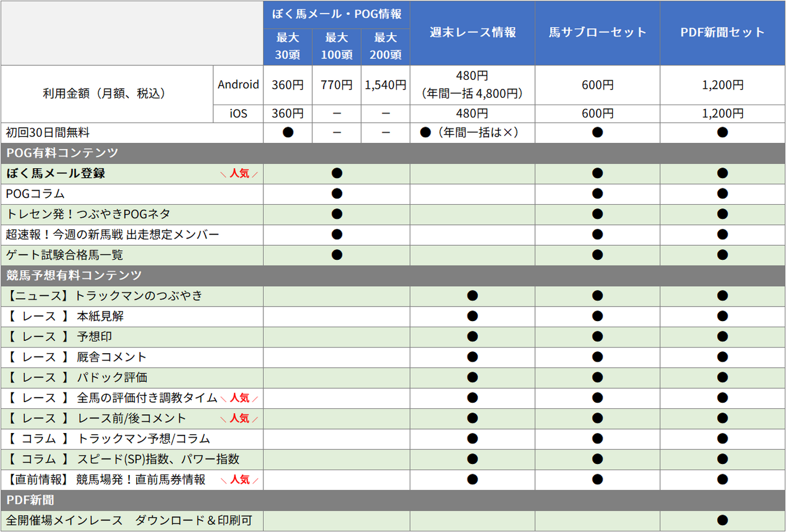Image resolution: width=786 pixels, height=532 pixels.
Task: Click the 人気 badge beside 競馬場発！直前馬券情報
Action: tap(239, 480)
